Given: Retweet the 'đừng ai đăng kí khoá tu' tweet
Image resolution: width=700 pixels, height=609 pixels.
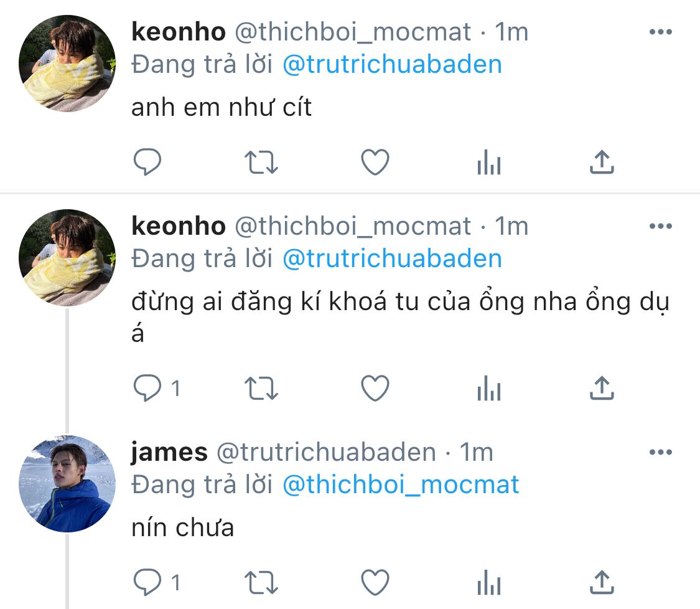Looking at the screenshot, I should click(x=261, y=388).
